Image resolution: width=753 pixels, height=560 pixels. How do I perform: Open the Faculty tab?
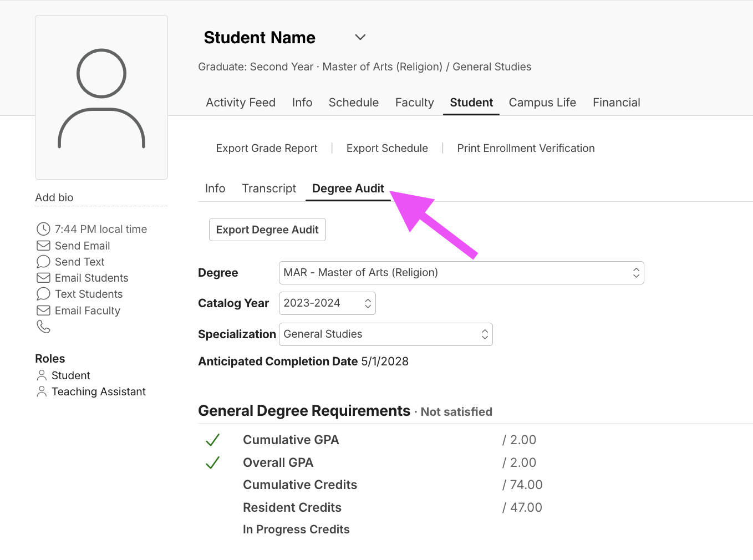pyautogui.click(x=415, y=103)
